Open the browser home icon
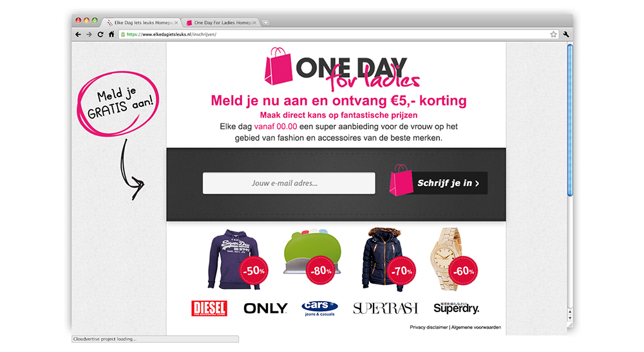Viewport: 644px width, 352px height. [111, 35]
